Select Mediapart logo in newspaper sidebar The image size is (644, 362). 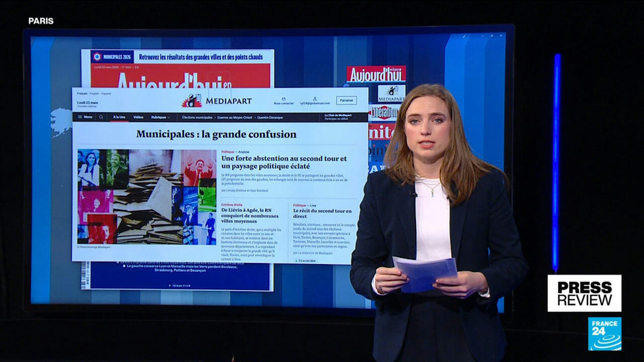coord(391,94)
